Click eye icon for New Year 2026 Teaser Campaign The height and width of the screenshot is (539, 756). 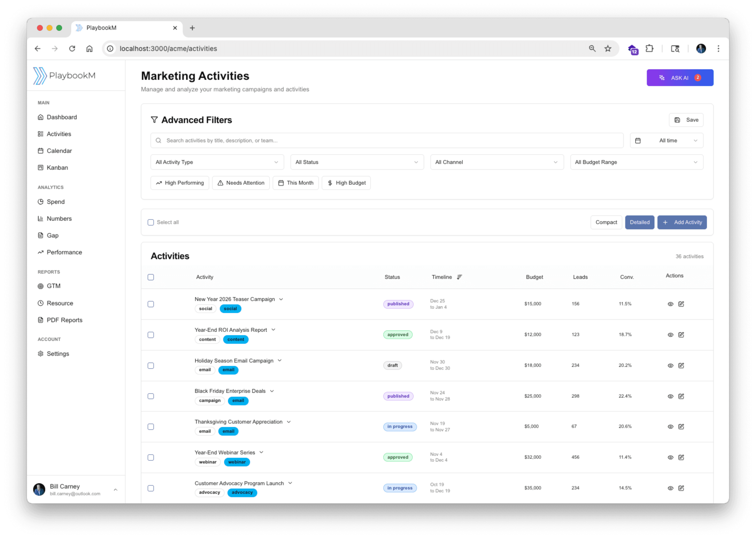(x=670, y=304)
